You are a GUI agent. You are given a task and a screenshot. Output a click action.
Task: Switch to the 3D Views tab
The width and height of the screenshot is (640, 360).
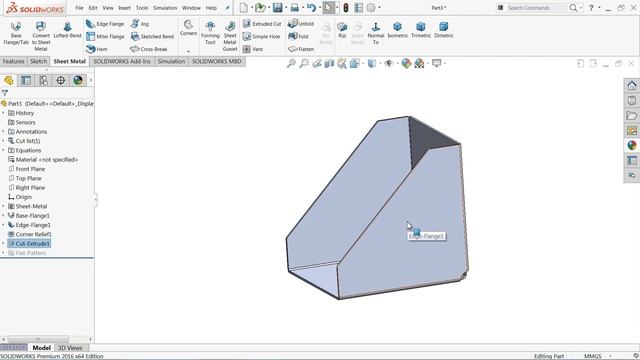[x=70, y=348]
